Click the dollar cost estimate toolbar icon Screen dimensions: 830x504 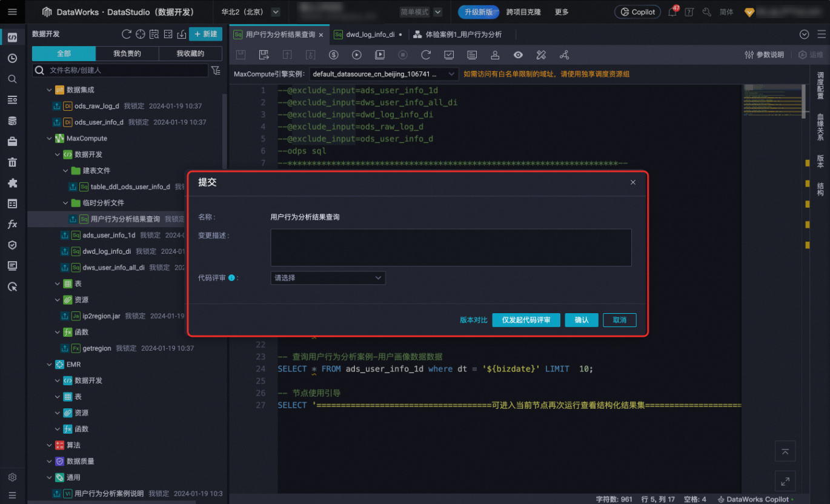tap(333, 55)
